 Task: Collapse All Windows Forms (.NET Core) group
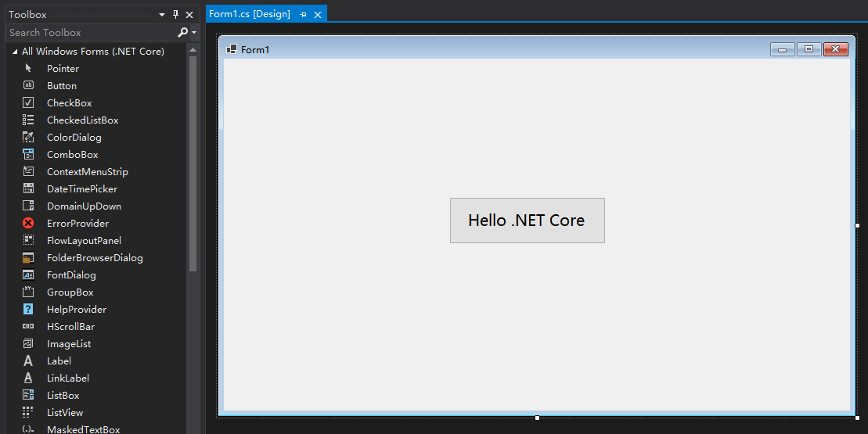point(14,52)
